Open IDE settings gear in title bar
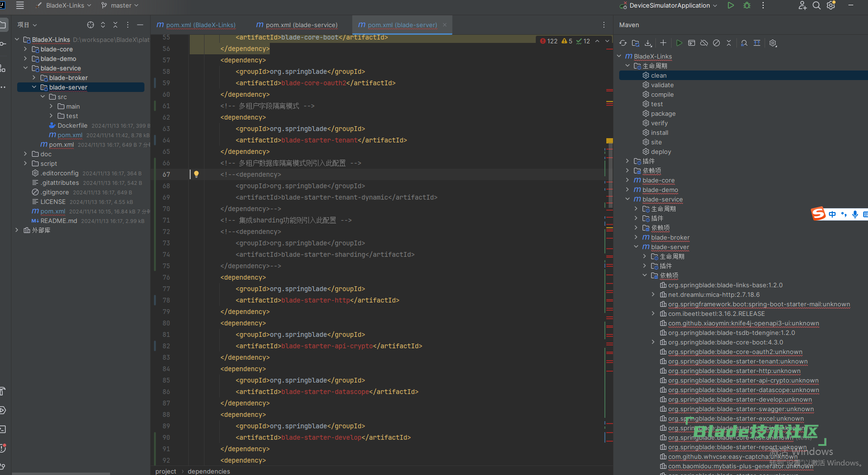This screenshot has height=475, width=868. pyautogui.click(x=831, y=5)
